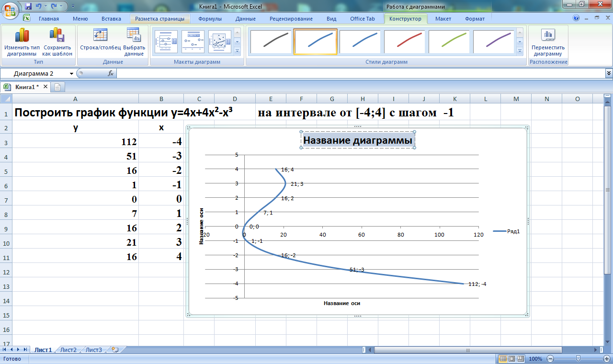Go to last sheet navigation arrow
Image resolution: width=613 pixels, height=364 pixels.
(25, 350)
